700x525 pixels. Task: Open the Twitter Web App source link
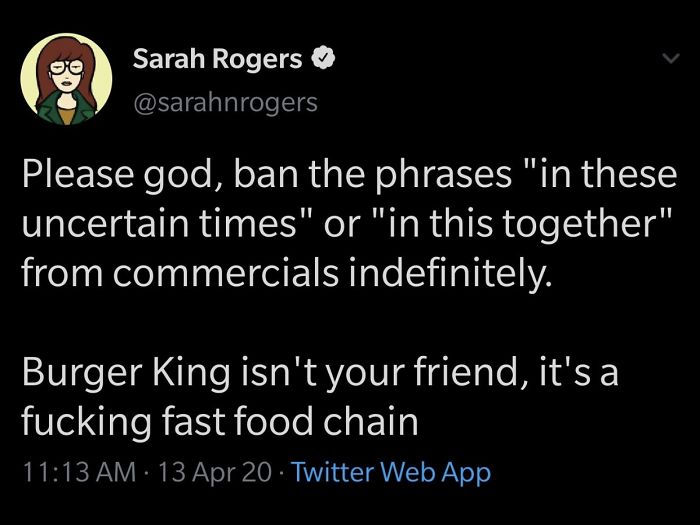click(391, 472)
